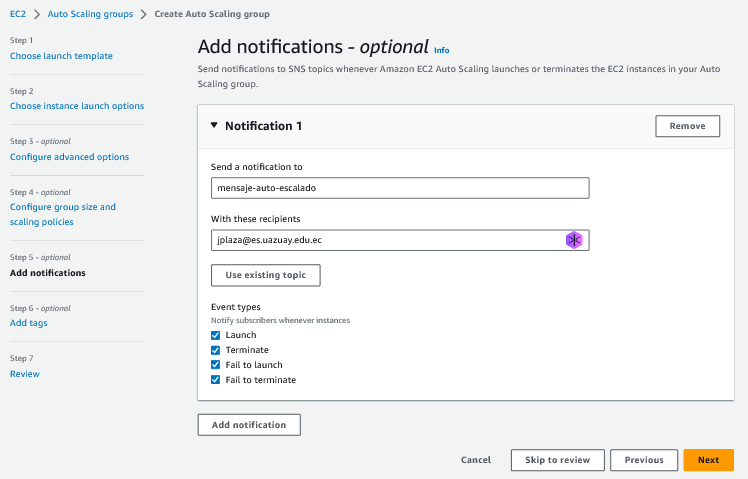
Task: Click the orange Next button
Action: 708,460
